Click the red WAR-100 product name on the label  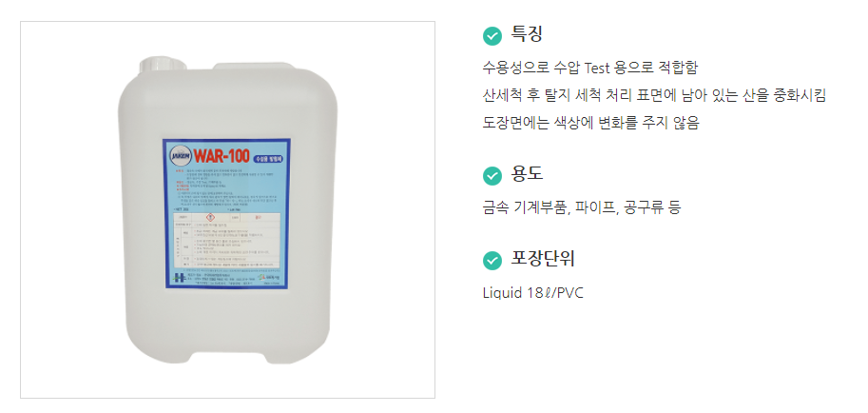tap(222, 156)
